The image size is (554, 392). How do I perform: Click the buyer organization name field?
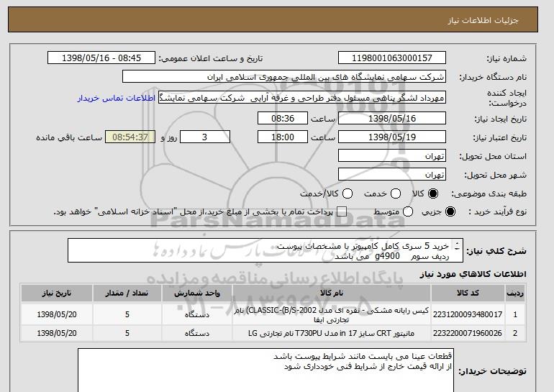point(284,77)
